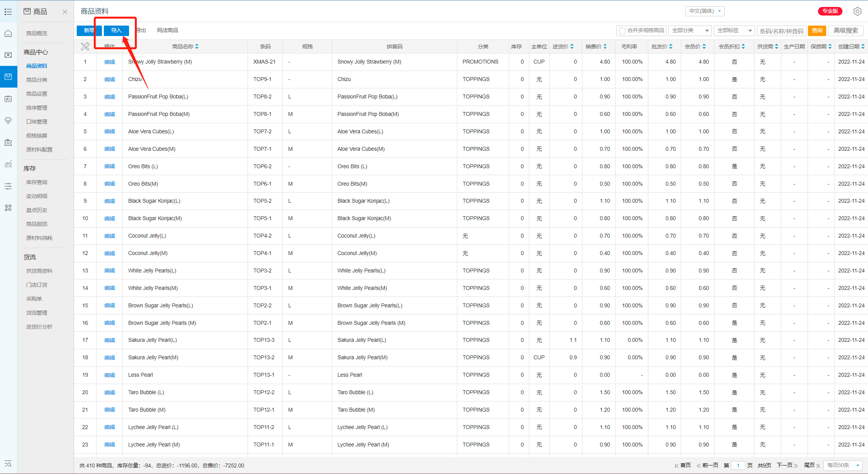Open the table column tools wrench icon
Viewport: 868px width, 474px height.
[x=85, y=47]
